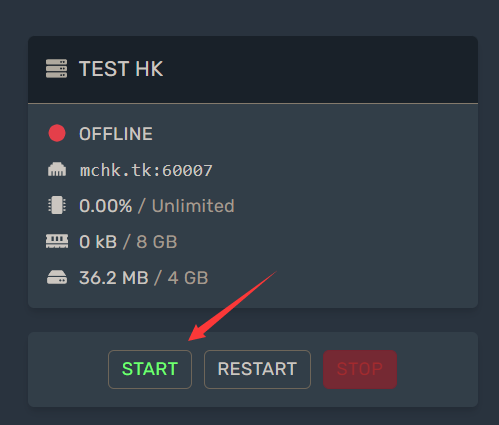Click the 36.2 MB disk usage value

(x=114, y=278)
